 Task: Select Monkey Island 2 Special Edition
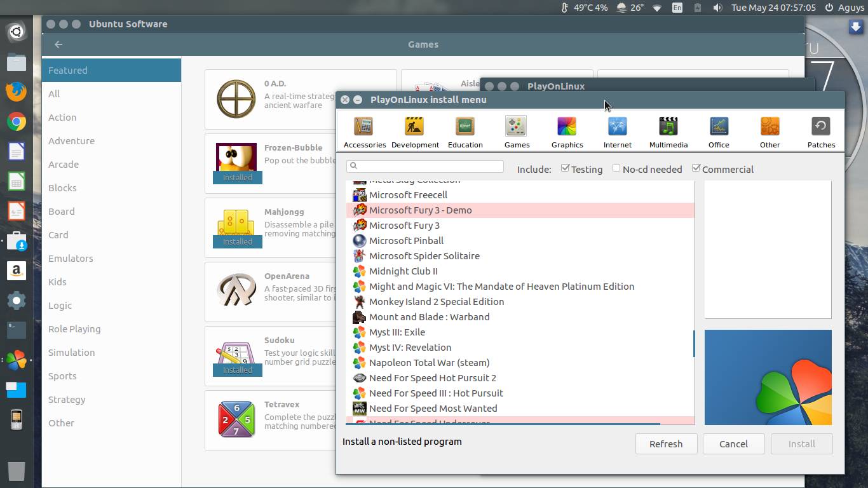coord(520,302)
